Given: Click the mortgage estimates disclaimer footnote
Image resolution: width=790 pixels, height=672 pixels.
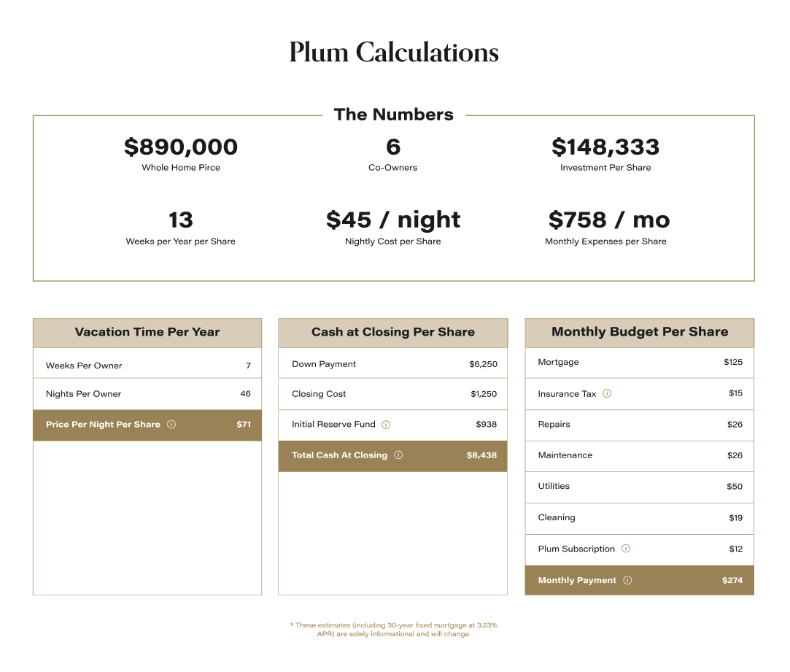Looking at the screenshot, I should [394, 630].
